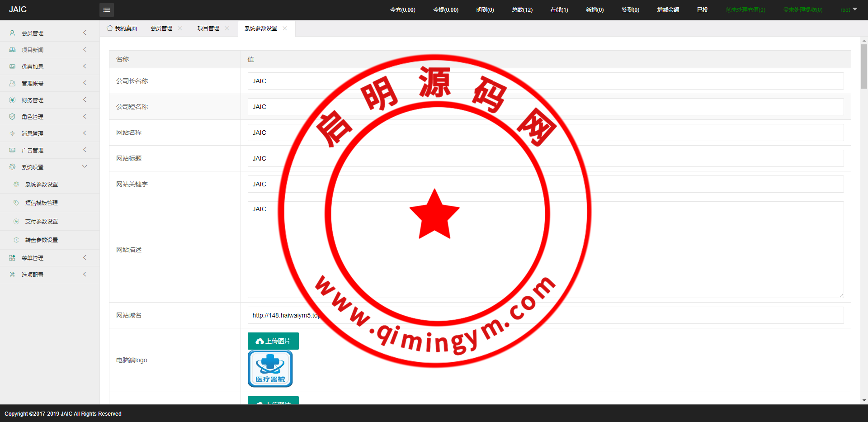868x422 pixels.
Task: Click the 财务管理 yen icon in sidebar
Action: point(12,100)
